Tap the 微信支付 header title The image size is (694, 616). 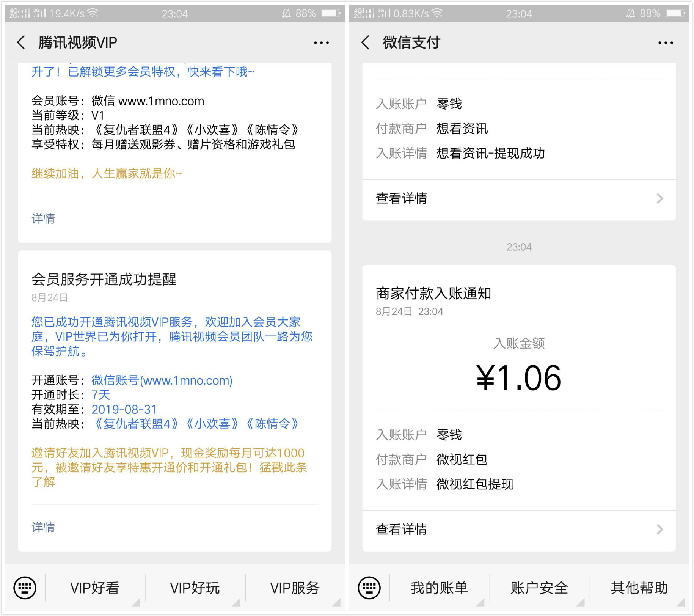pos(411,42)
